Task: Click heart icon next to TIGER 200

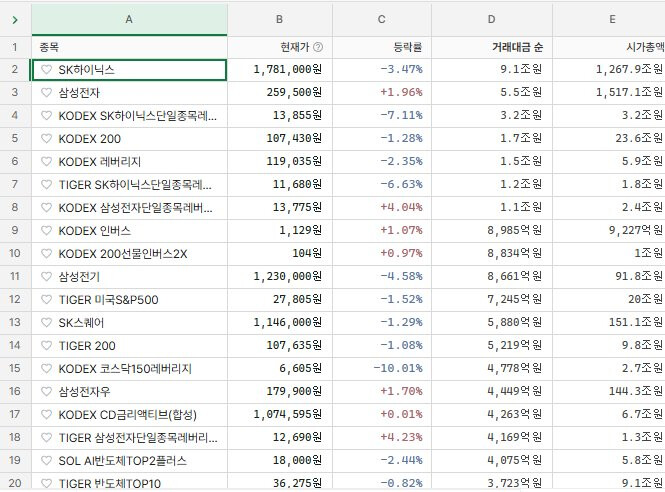Action: (x=46, y=345)
